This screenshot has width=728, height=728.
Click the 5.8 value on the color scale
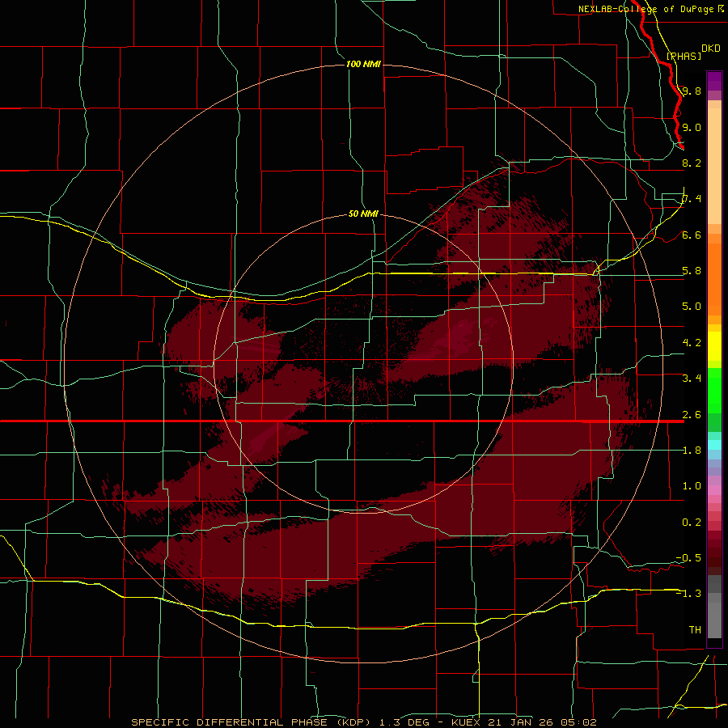(692, 271)
